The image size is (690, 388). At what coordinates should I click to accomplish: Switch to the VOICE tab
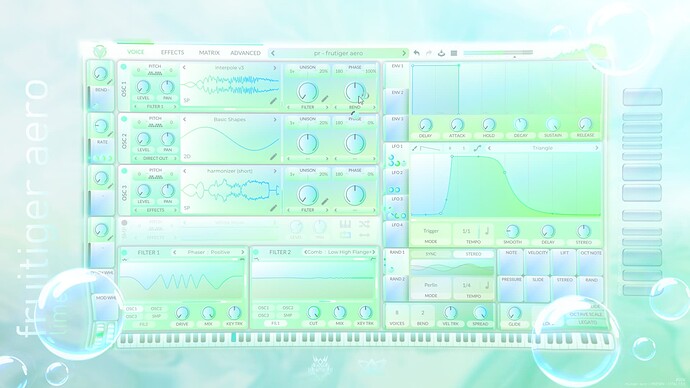point(136,52)
